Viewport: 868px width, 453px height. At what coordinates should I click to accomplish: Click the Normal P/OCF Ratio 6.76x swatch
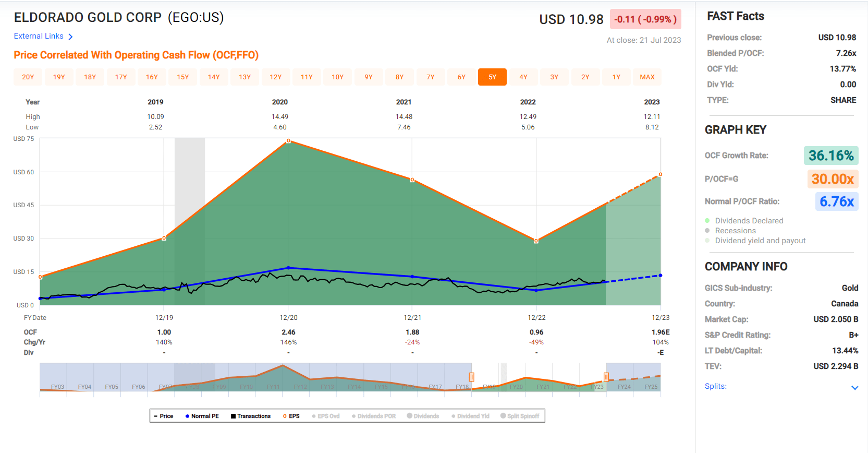pyautogui.click(x=837, y=201)
